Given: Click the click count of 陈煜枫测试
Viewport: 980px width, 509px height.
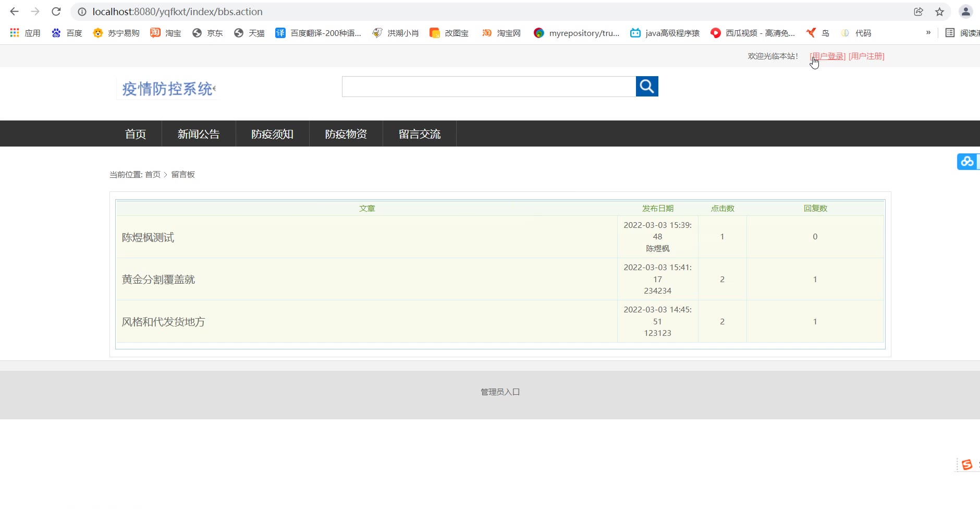Looking at the screenshot, I should 722,237.
